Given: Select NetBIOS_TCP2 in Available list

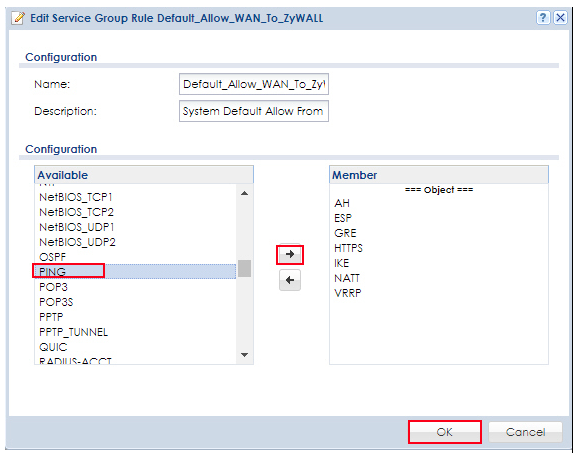Looking at the screenshot, I should click(135, 212).
